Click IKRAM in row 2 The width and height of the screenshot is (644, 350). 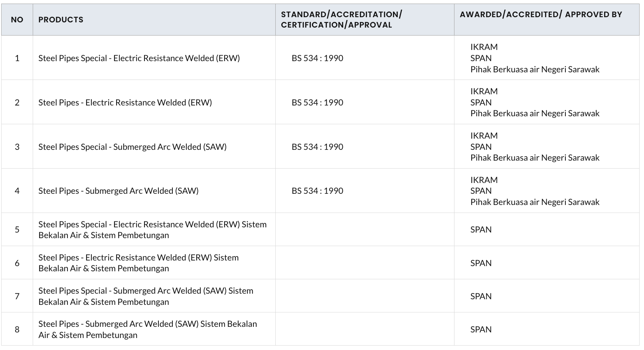pyautogui.click(x=484, y=91)
